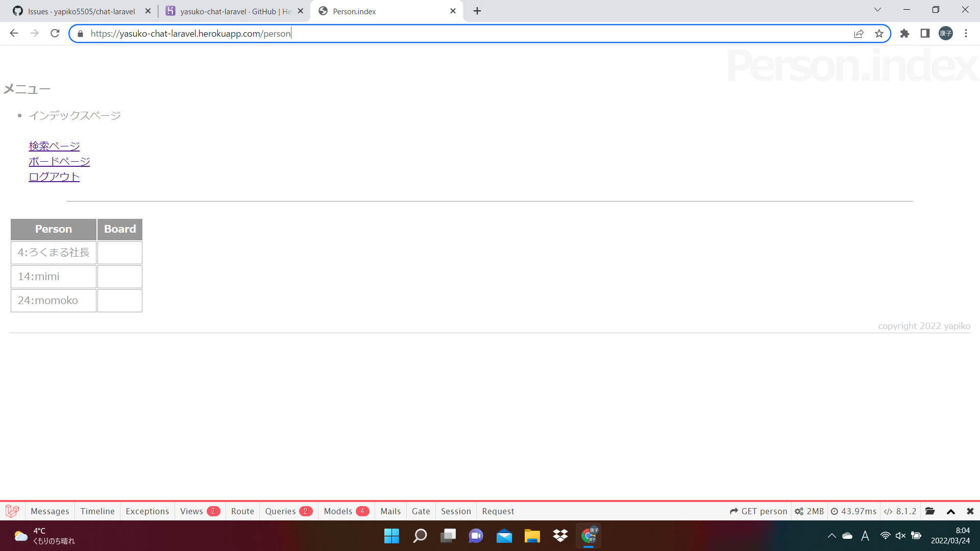
Task: Expand the tab search chevron dropdown
Action: (x=877, y=10)
